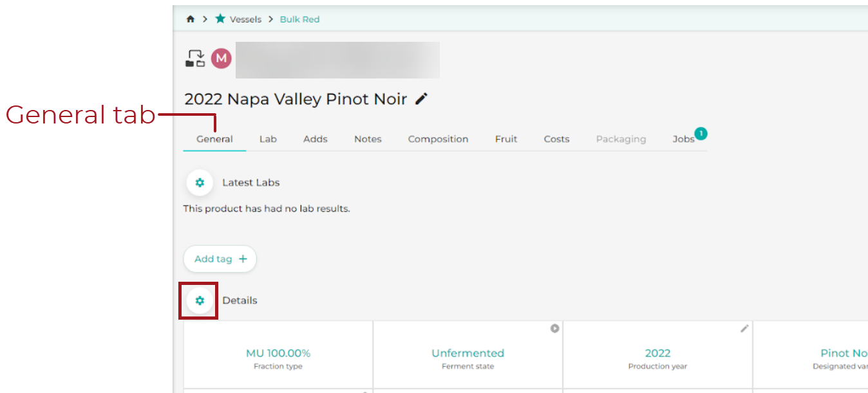Click the Add tag button

pyautogui.click(x=220, y=259)
